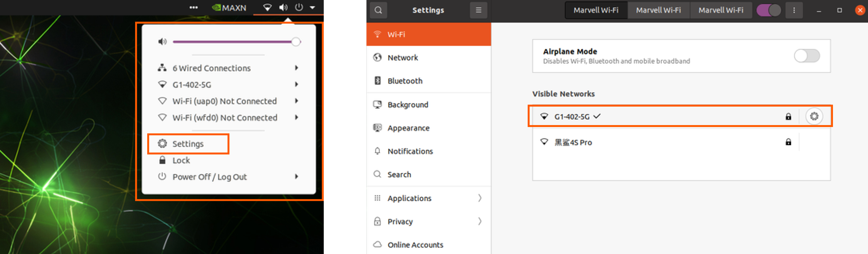Click the top bar Wi-Fi status icon
Image resolution: width=868 pixels, height=254 pixels.
(x=267, y=7)
